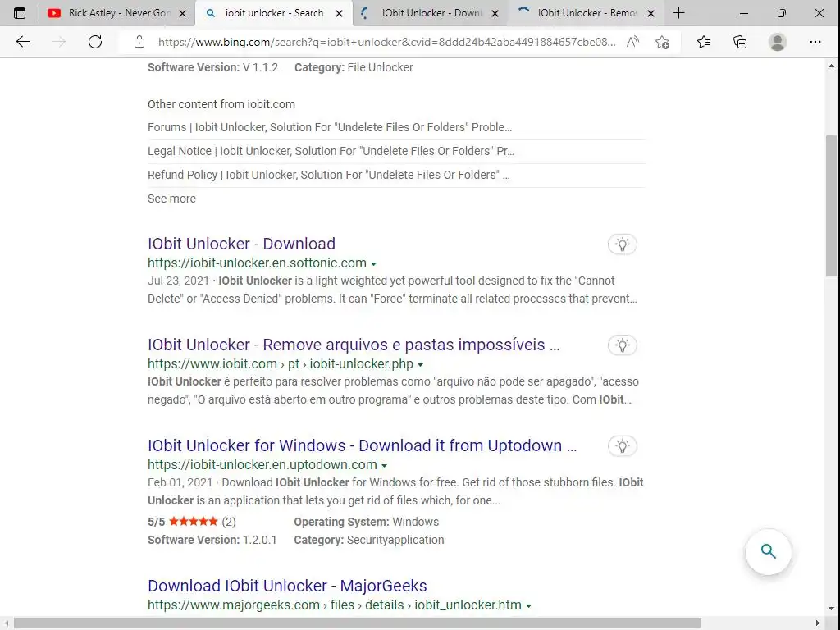Open Refund Policy | Iobit Unlocker link

click(x=328, y=175)
